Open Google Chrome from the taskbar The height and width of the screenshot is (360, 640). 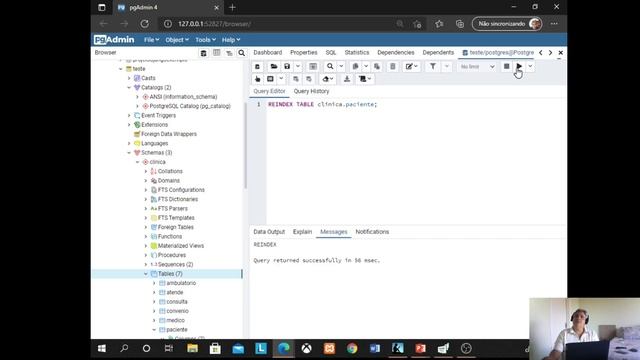click(352, 349)
